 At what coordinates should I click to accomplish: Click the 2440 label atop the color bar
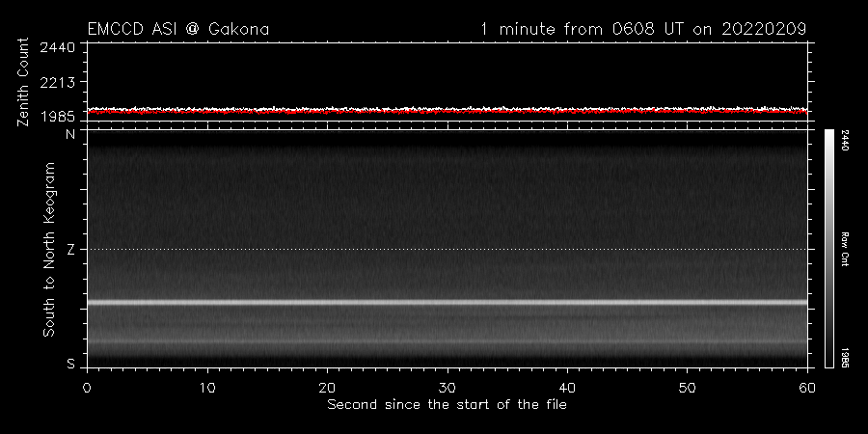click(x=845, y=141)
